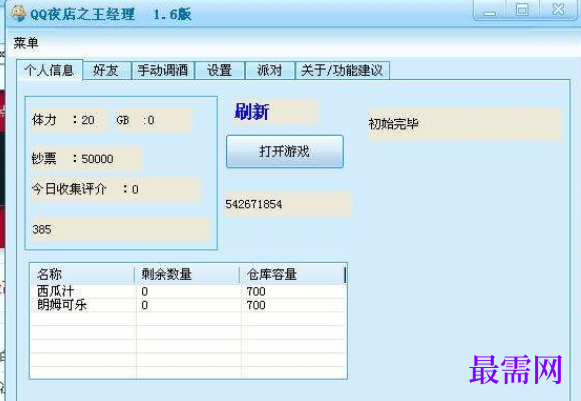The height and width of the screenshot is (401, 581).
Task: Minimize the window
Action: point(490,10)
